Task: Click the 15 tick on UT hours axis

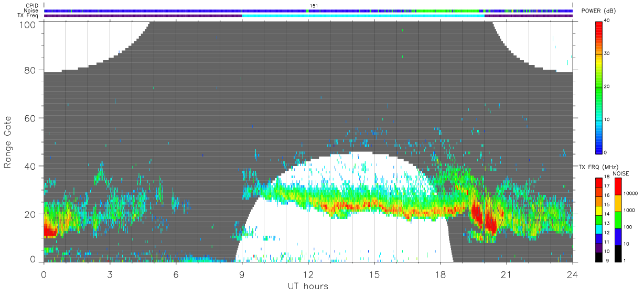Action: [x=374, y=274]
